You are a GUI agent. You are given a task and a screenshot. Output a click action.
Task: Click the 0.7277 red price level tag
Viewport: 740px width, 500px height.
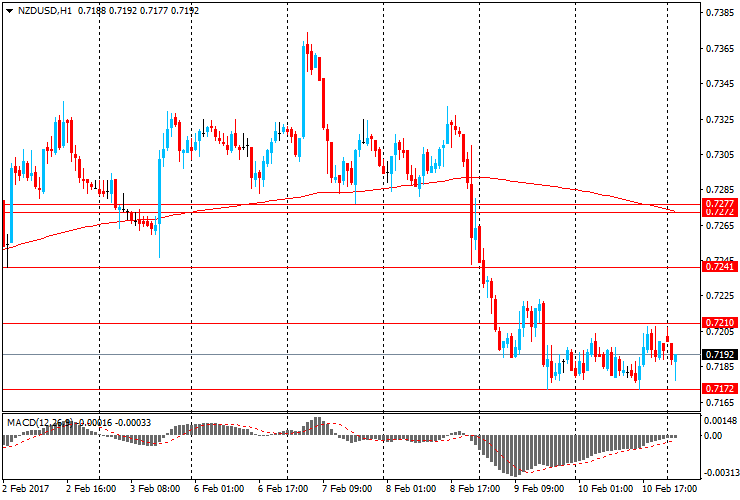(719, 204)
